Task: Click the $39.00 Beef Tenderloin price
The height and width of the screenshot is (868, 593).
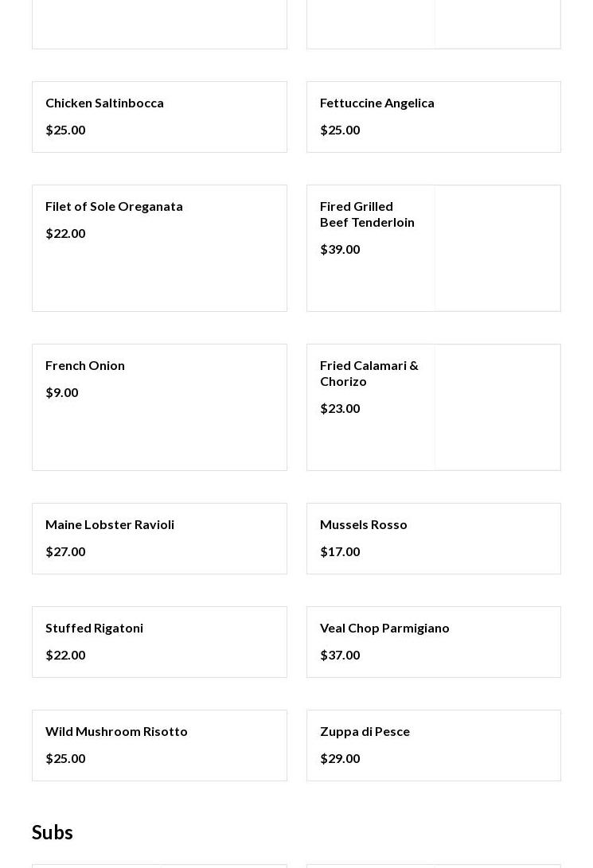Action: coord(340,249)
